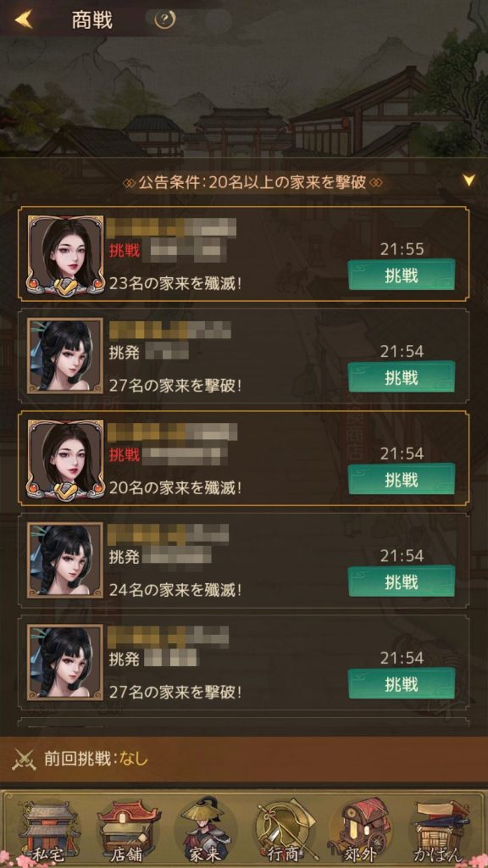Click 挑戦 on the 23名 entry
This screenshot has height=868, width=488.
tap(401, 275)
